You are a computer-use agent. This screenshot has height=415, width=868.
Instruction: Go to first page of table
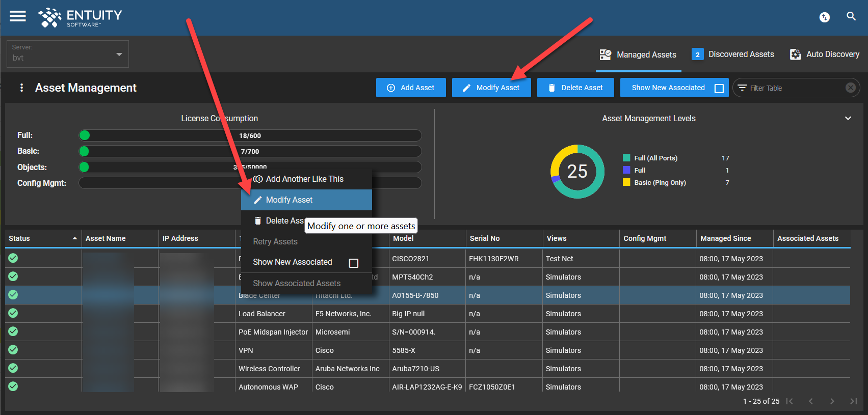(x=790, y=401)
